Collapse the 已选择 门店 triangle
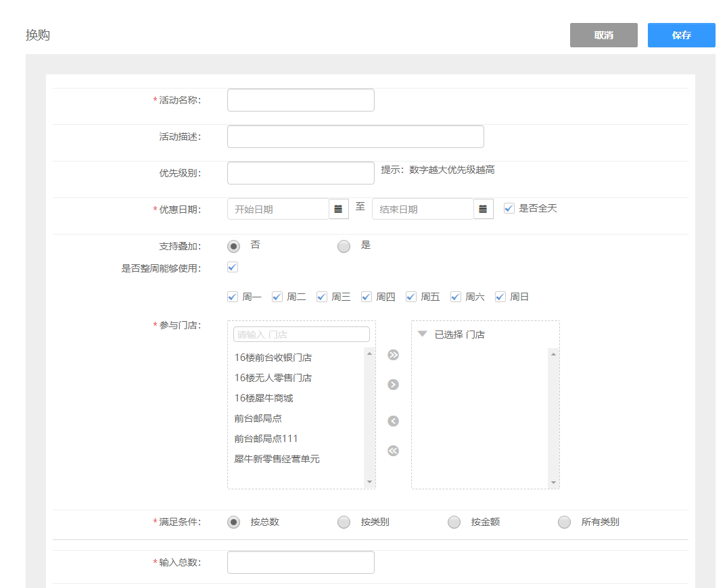The height and width of the screenshot is (588, 727). 423,334
